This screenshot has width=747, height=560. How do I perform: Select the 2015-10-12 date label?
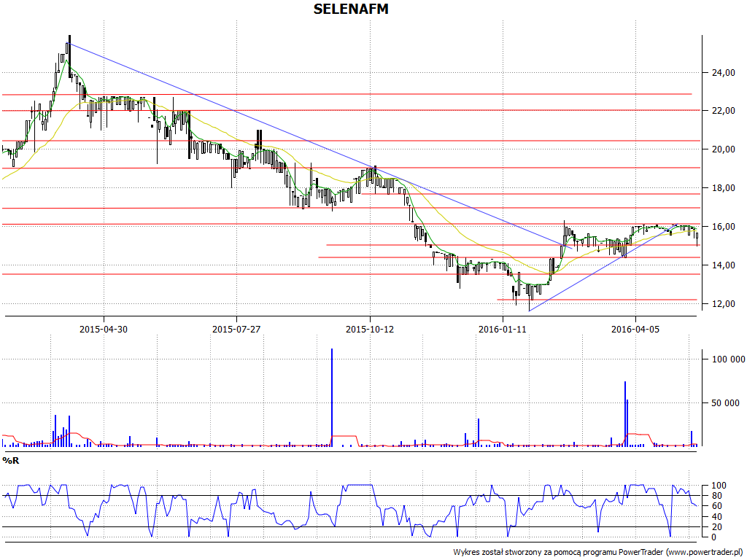tap(370, 329)
